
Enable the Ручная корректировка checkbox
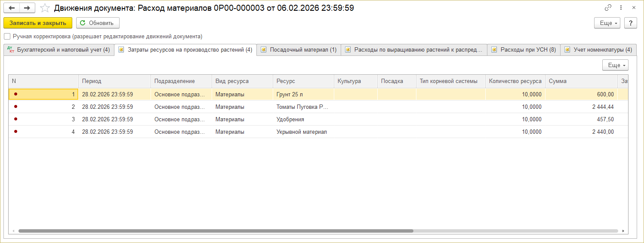click(7, 37)
